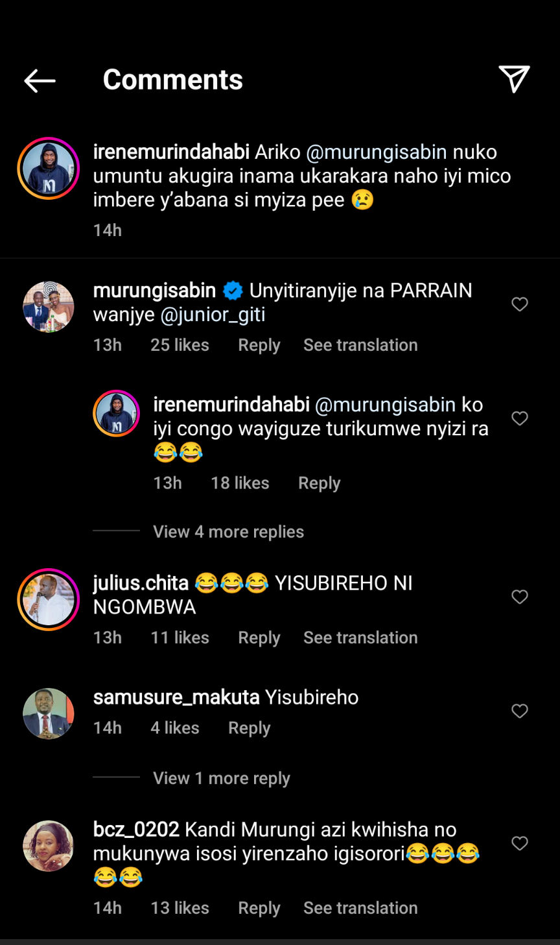Heart the bcz_0202 comment
The width and height of the screenshot is (560, 945).
click(x=520, y=843)
